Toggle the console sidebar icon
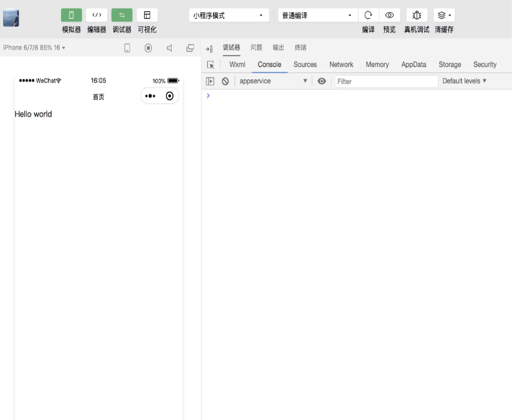The height and width of the screenshot is (420, 518). tap(210, 81)
